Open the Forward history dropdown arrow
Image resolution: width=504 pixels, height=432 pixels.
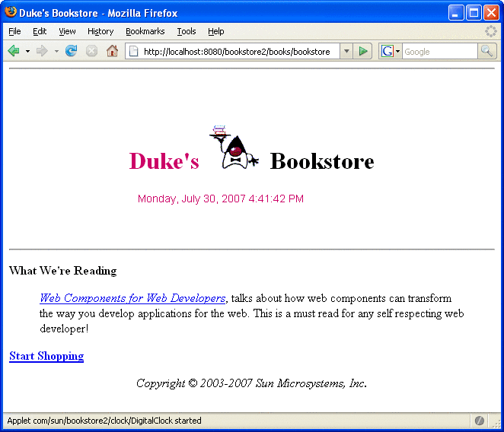[56, 51]
